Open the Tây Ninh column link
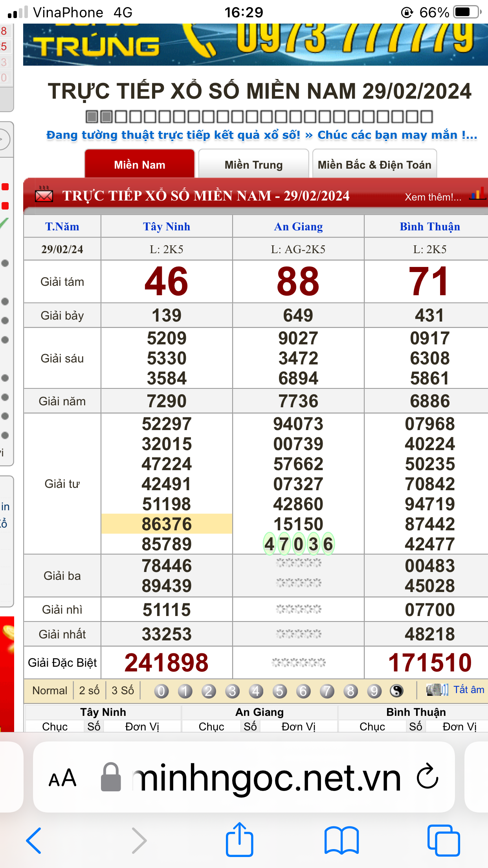This screenshot has height=868, width=488. click(x=167, y=227)
